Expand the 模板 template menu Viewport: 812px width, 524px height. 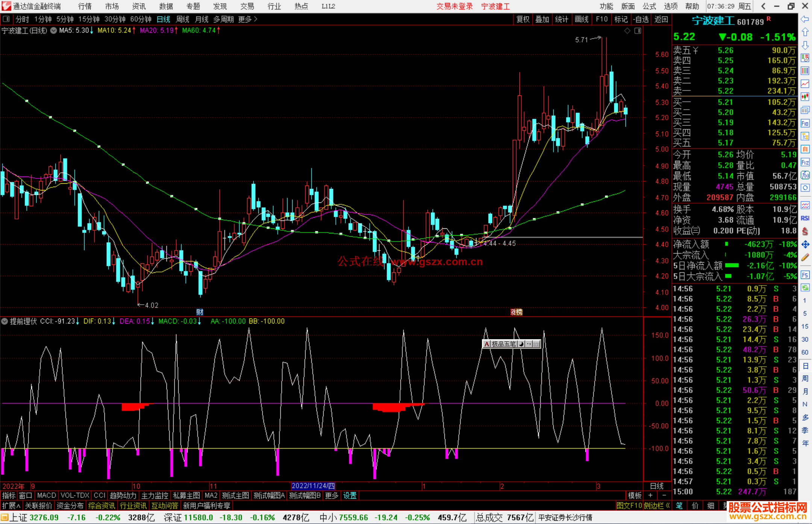pyautogui.click(x=635, y=495)
